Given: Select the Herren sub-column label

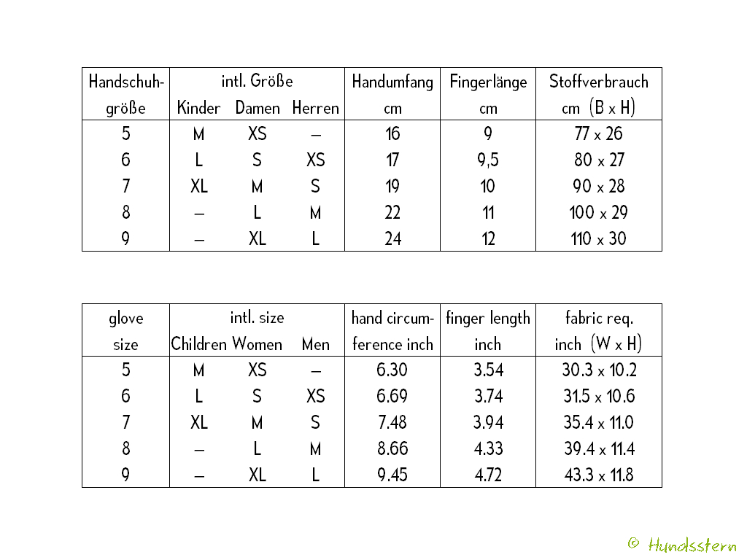Looking at the screenshot, I should (315, 108).
